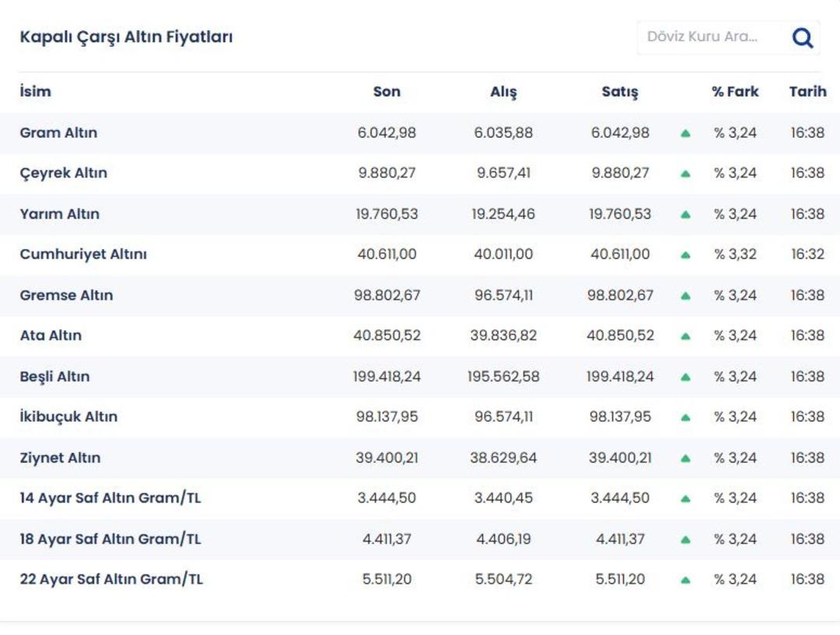Viewport: 840px width, 635px height.
Task: Select 18 Ayar Saf Altın Gram/TL
Action: [110, 539]
